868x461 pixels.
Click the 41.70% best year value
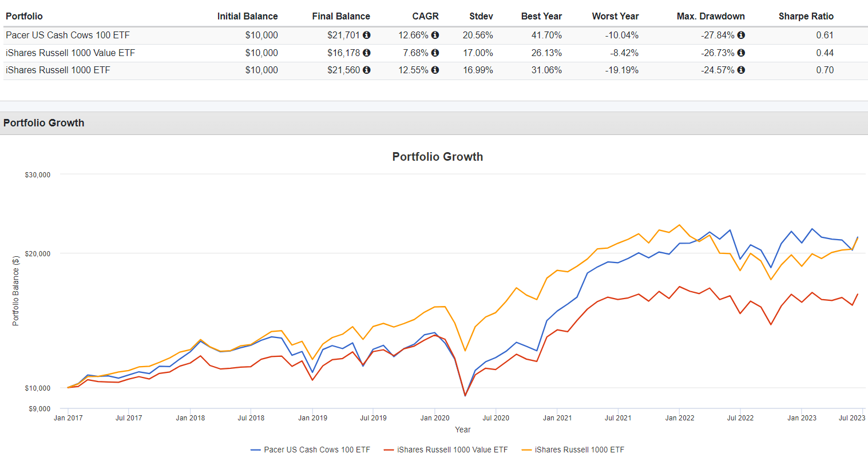coord(546,35)
